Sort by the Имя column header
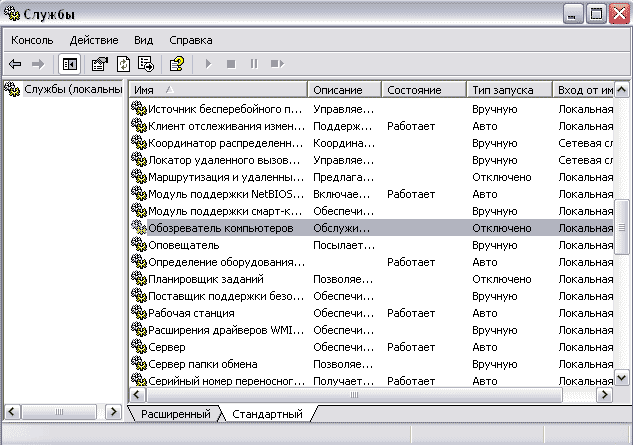633x445 pixels. tap(218, 90)
